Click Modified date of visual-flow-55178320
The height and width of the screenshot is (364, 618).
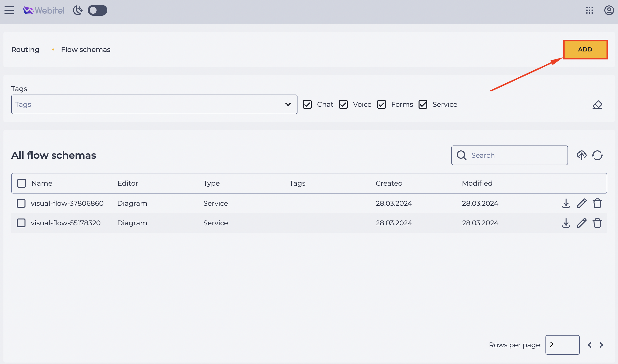(x=480, y=223)
